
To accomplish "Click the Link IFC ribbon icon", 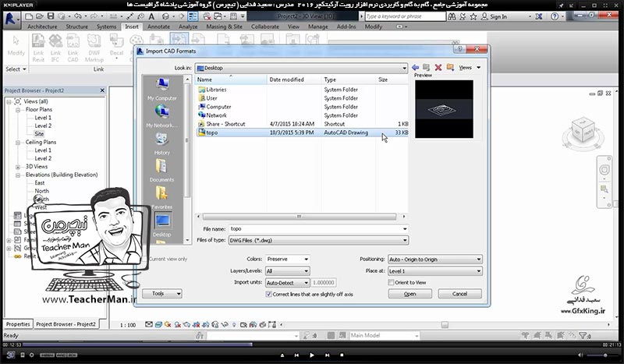I will tap(55, 48).
